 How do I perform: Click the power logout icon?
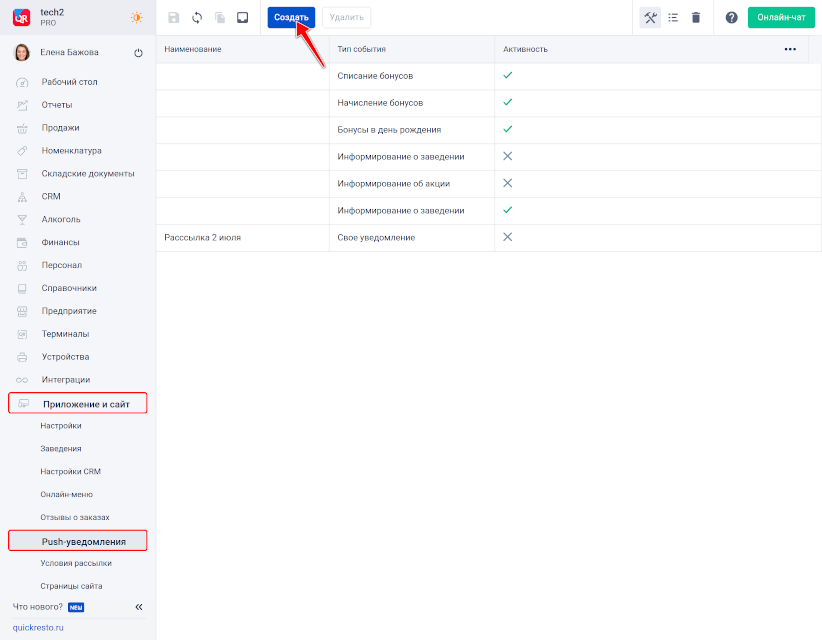(x=138, y=53)
